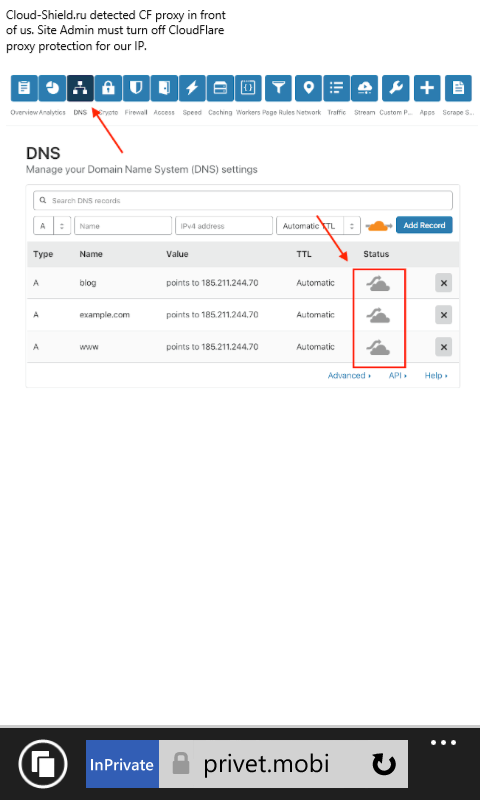The height and width of the screenshot is (800, 480).
Task: Click the Search DNS records field
Action: click(x=243, y=201)
